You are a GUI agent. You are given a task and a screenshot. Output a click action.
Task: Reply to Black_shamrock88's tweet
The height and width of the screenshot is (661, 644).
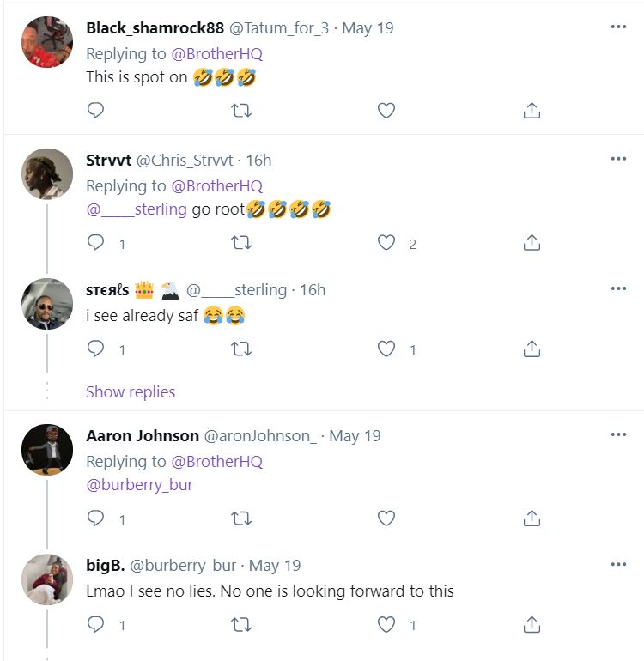coord(96,110)
